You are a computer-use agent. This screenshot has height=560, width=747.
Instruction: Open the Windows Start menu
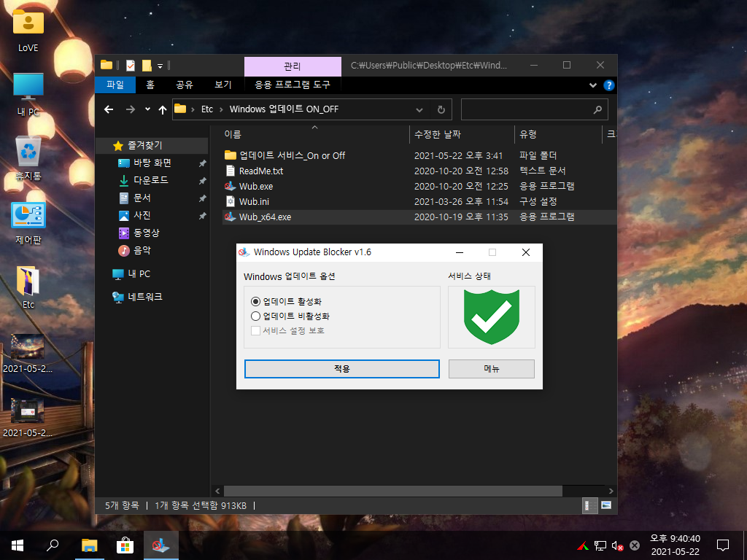tap(18, 545)
